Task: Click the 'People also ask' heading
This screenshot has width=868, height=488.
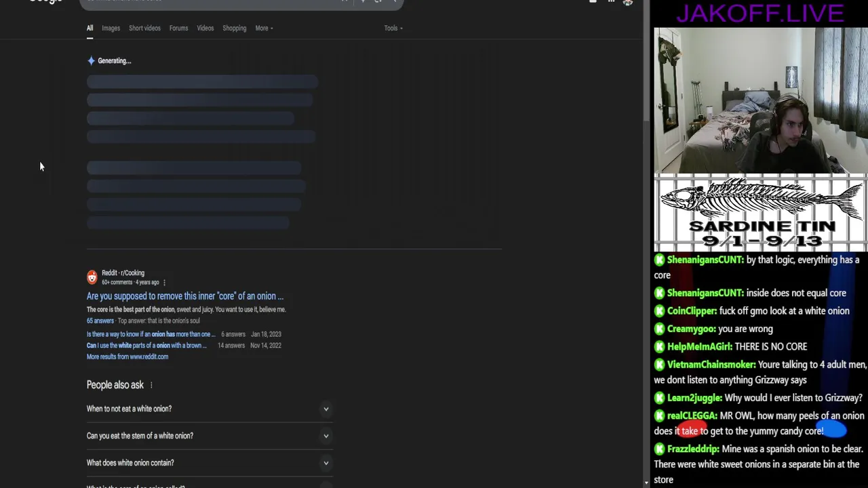Action: 115,385
